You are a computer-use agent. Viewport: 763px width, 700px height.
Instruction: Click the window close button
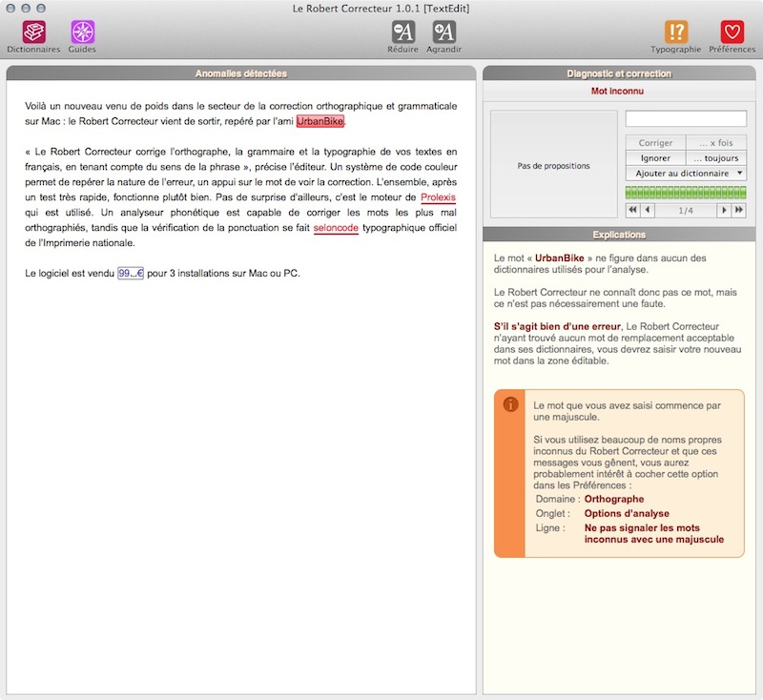[10, 9]
